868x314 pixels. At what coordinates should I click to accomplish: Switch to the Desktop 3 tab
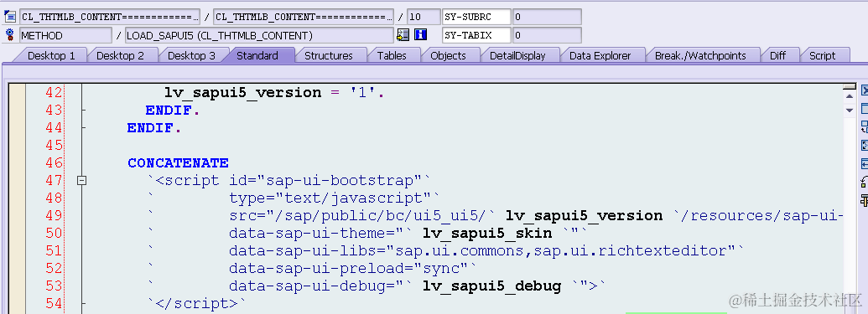191,55
